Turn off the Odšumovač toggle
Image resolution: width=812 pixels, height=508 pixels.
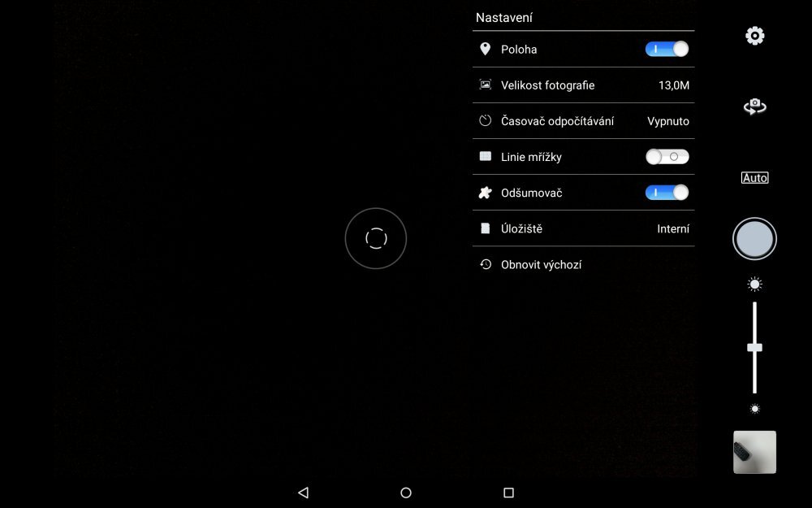667,192
